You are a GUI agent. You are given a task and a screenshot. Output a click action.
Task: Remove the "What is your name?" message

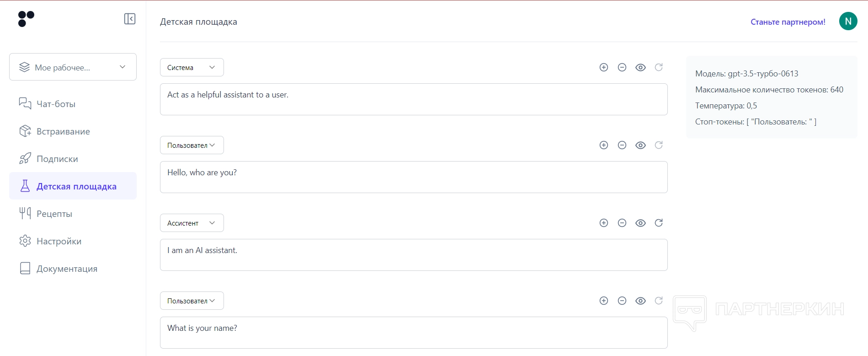coord(622,301)
